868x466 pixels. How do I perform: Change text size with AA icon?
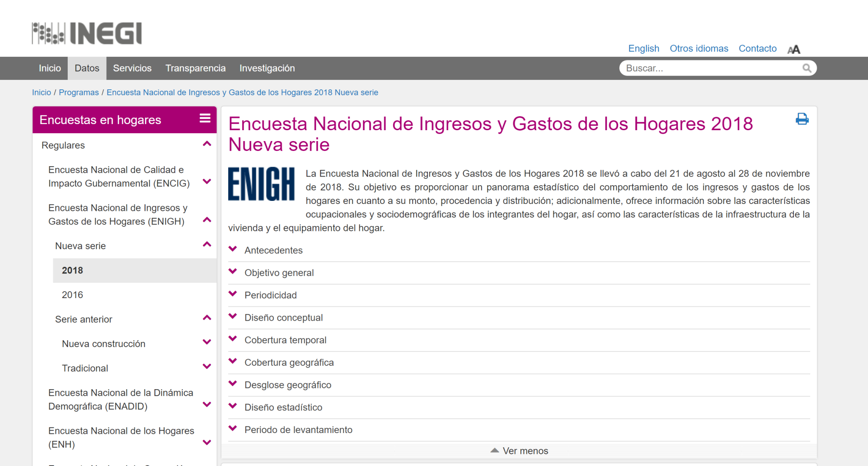pyautogui.click(x=794, y=49)
